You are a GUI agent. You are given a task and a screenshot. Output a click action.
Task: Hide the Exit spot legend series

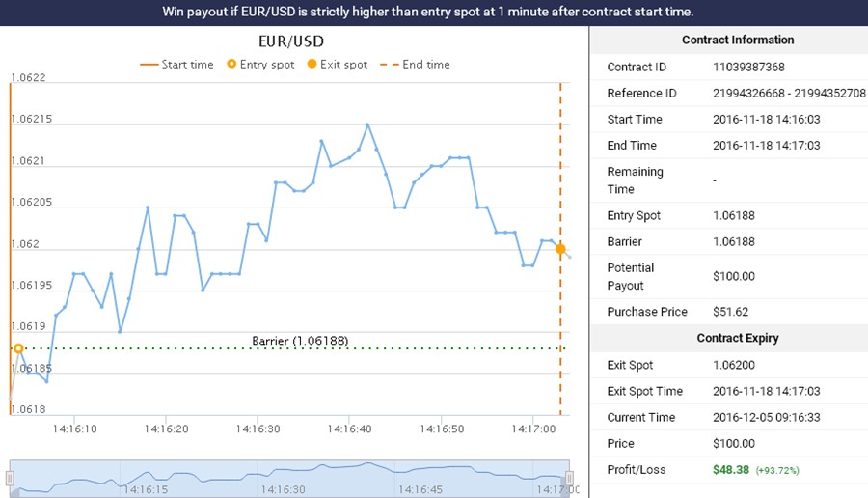click(337, 65)
